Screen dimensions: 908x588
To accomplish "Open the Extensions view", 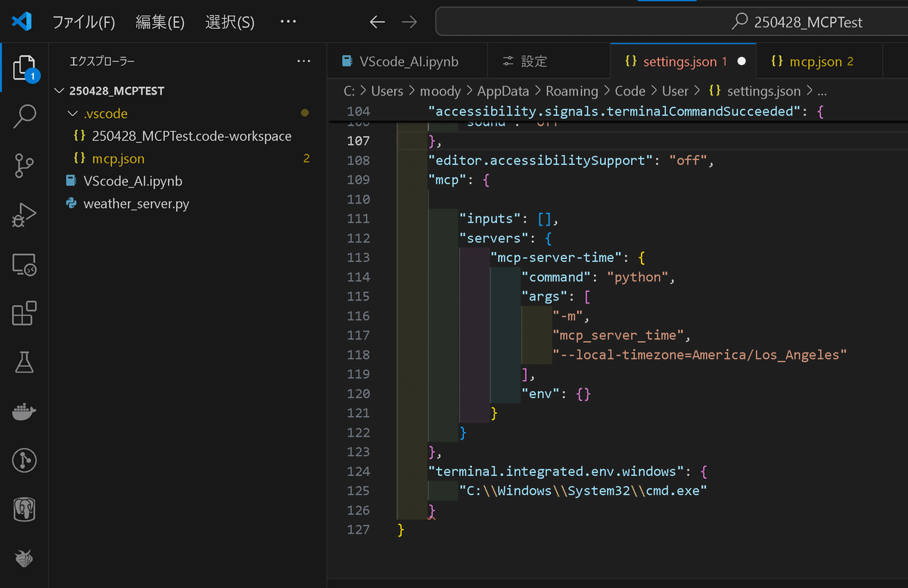I will [24, 313].
